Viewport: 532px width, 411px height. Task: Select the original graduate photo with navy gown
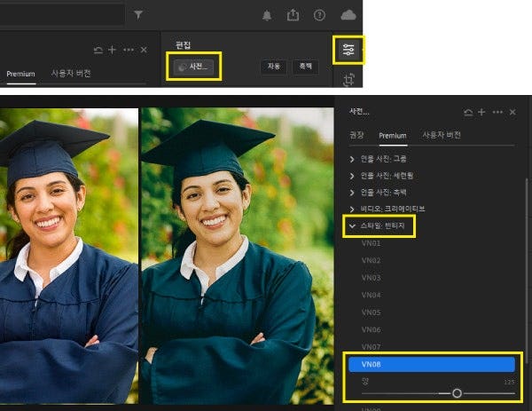coord(69,256)
